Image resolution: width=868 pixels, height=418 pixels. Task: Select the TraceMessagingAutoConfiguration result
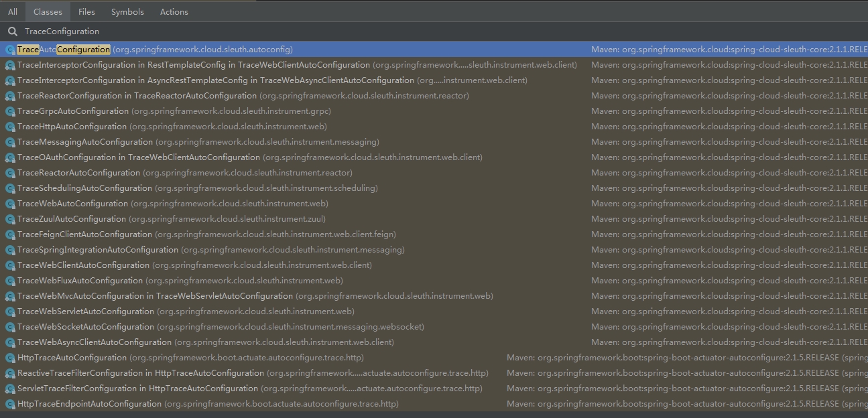[x=434, y=142]
